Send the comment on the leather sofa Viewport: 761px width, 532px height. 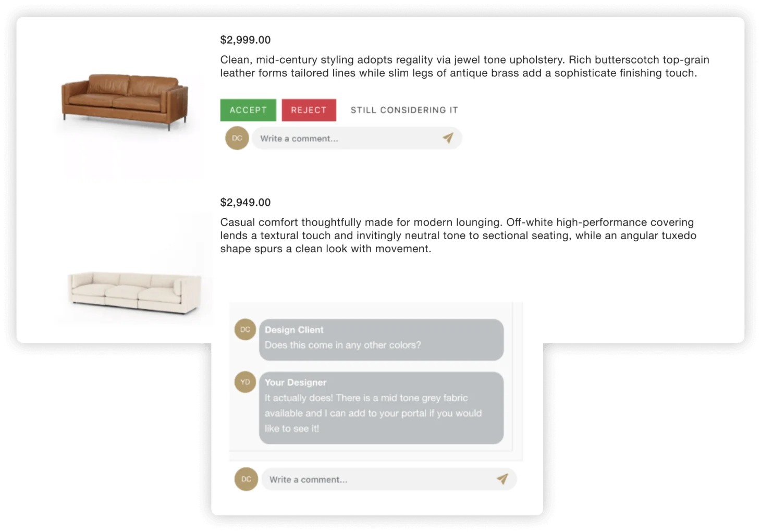pos(448,138)
